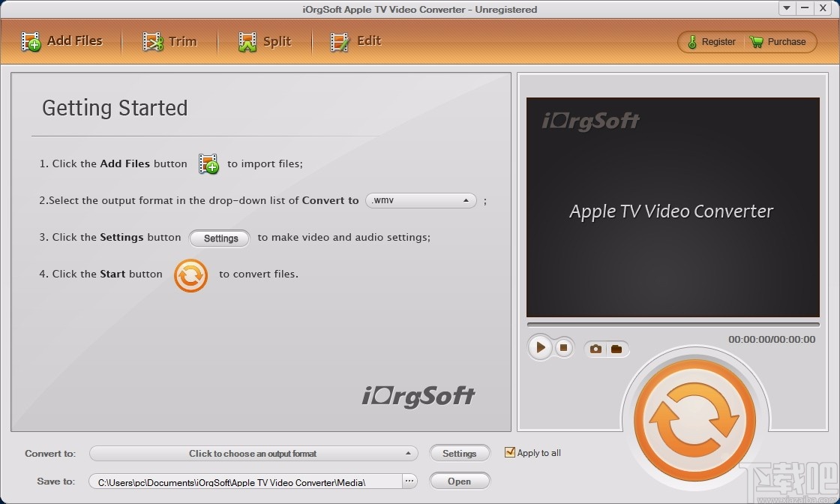Click the Start button icon in step 4
Image resolution: width=840 pixels, height=504 pixels.
190,276
